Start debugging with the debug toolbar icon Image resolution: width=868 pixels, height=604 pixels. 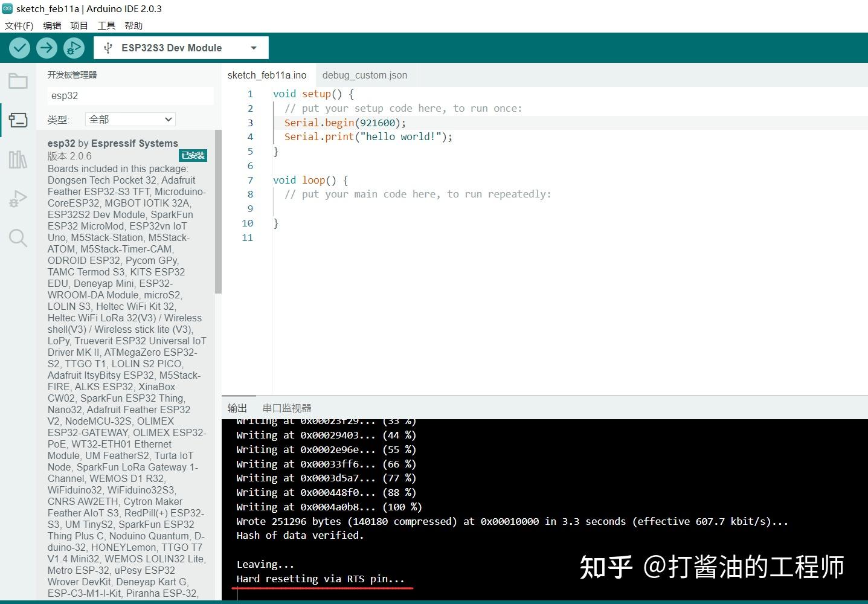point(74,48)
